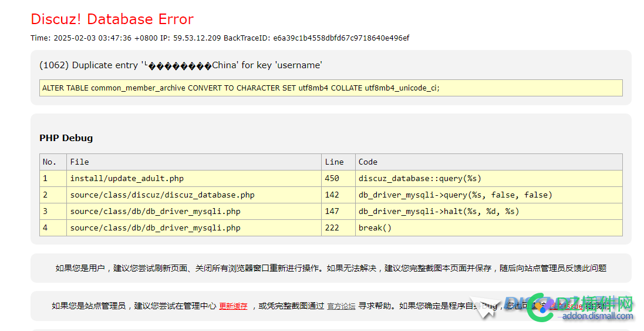Click line number 222
Image resolution: width=644 pixels, height=331 pixels.
coord(338,228)
